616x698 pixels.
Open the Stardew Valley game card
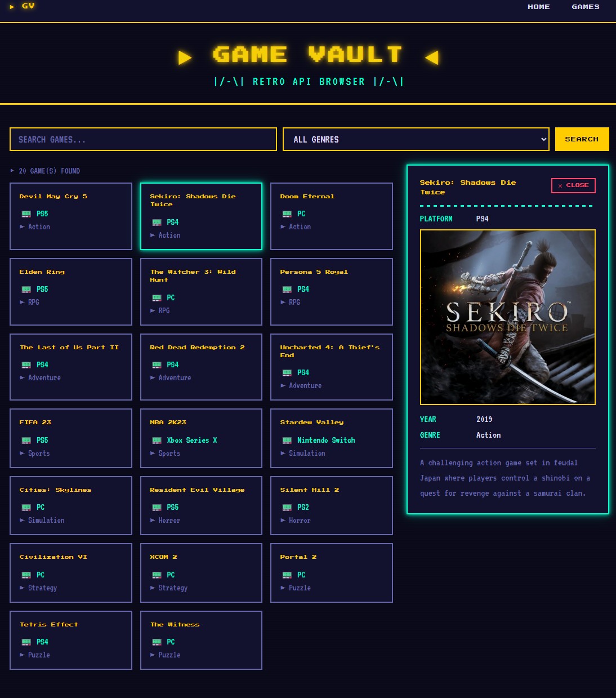[x=332, y=438]
